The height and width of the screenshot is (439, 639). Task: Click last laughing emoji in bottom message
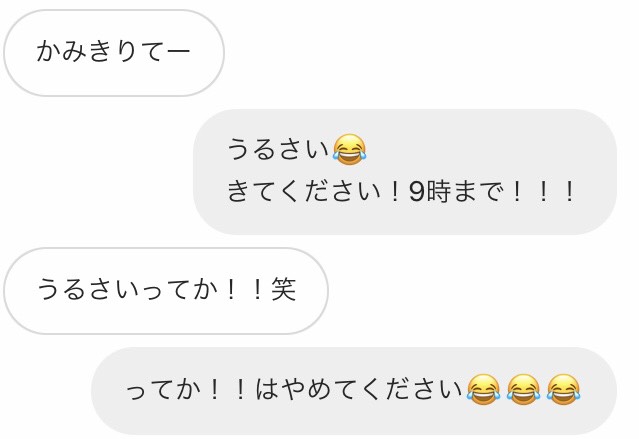tap(563, 389)
